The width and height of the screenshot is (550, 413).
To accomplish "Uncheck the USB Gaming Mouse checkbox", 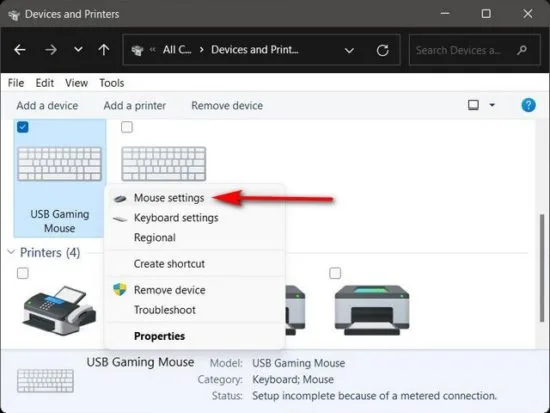I will pyautogui.click(x=23, y=127).
